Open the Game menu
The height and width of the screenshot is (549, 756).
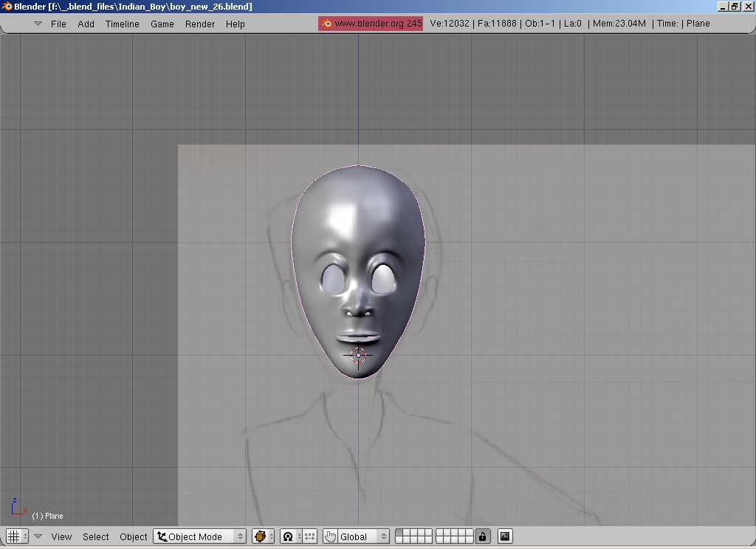162,24
